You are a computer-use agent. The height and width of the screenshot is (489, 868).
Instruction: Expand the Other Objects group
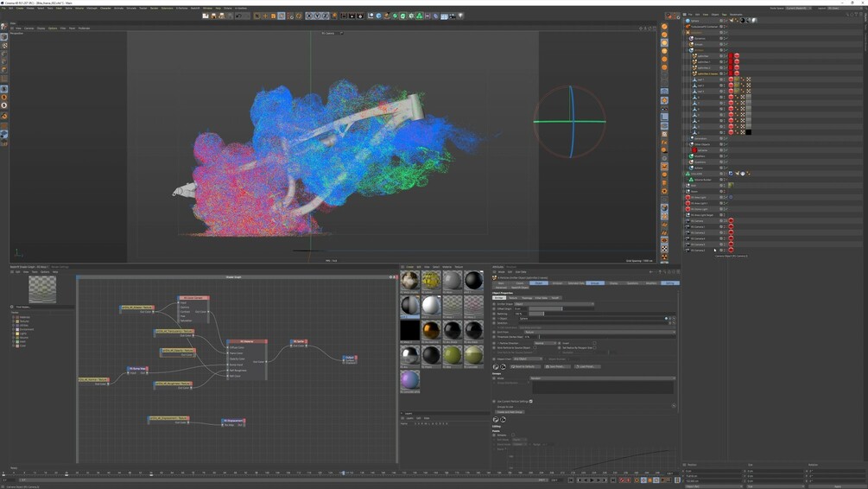click(688, 144)
